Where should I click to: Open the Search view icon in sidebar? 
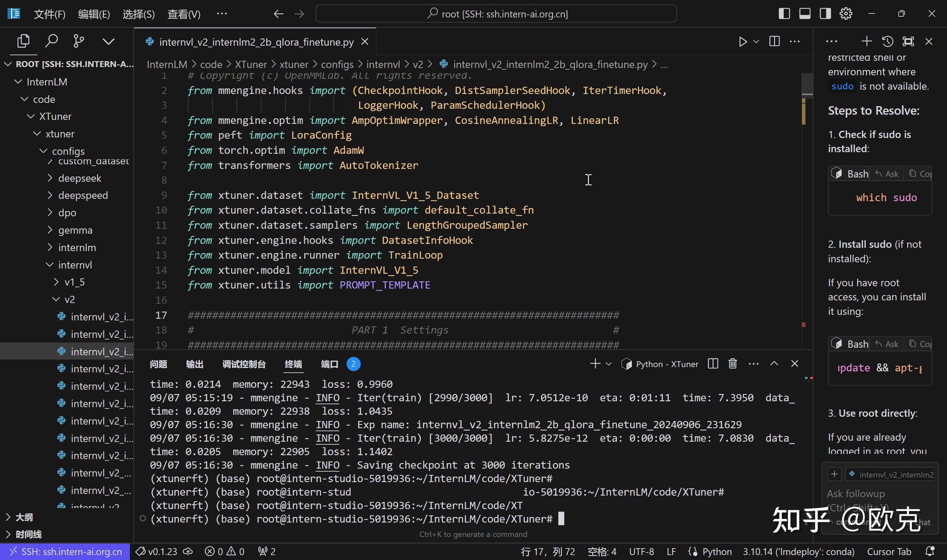pyautogui.click(x=51, y=41)
